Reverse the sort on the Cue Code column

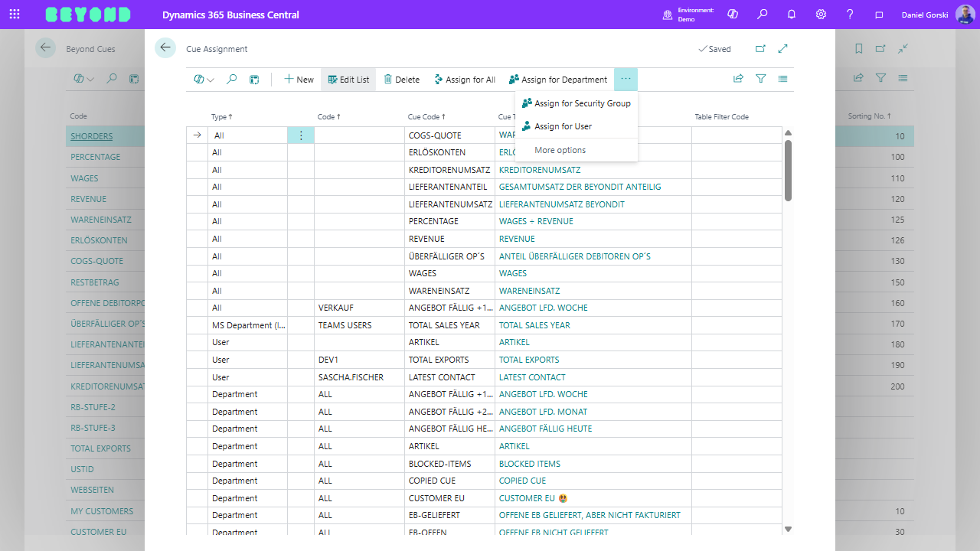click(x=425, y=116)
